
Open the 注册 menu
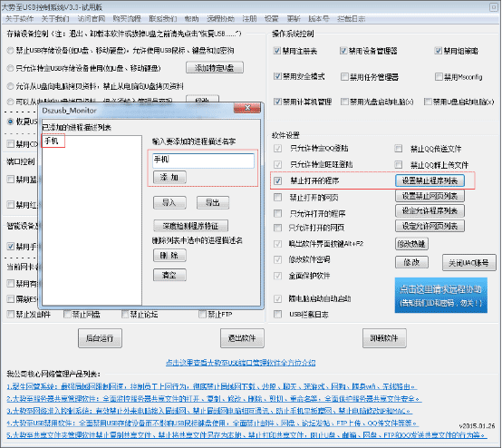[249, 19]
